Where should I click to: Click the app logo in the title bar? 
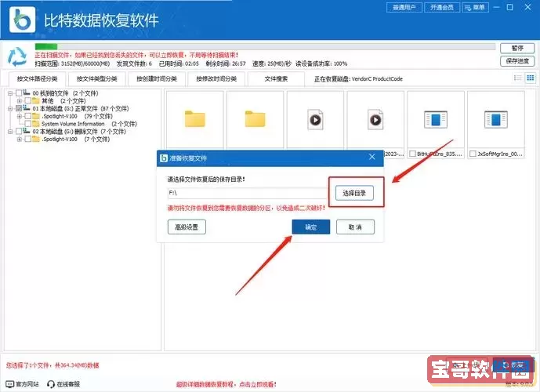click(x=22, y=20)
